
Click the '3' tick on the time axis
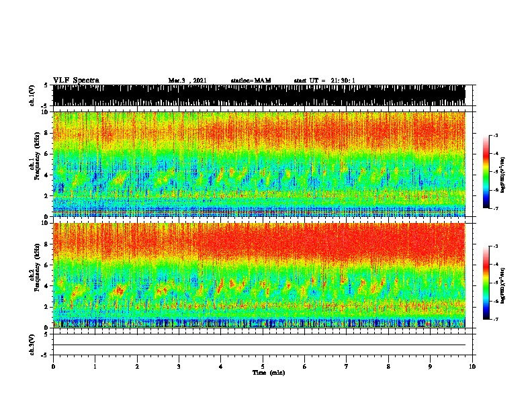pos(179,367)
